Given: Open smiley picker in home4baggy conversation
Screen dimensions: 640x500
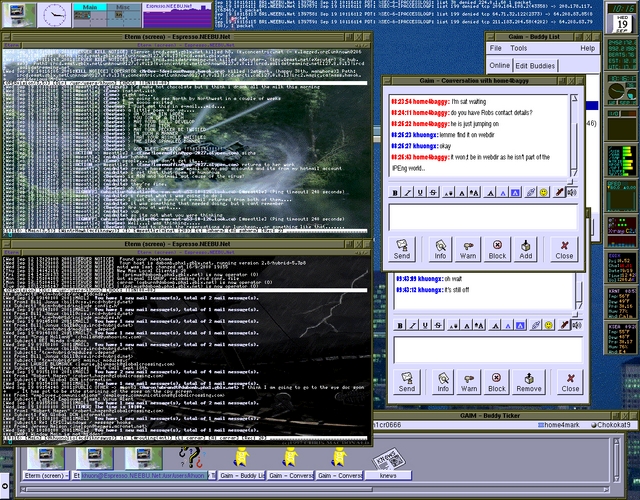Looking at the screenshot, I should (x=544, y=193).
